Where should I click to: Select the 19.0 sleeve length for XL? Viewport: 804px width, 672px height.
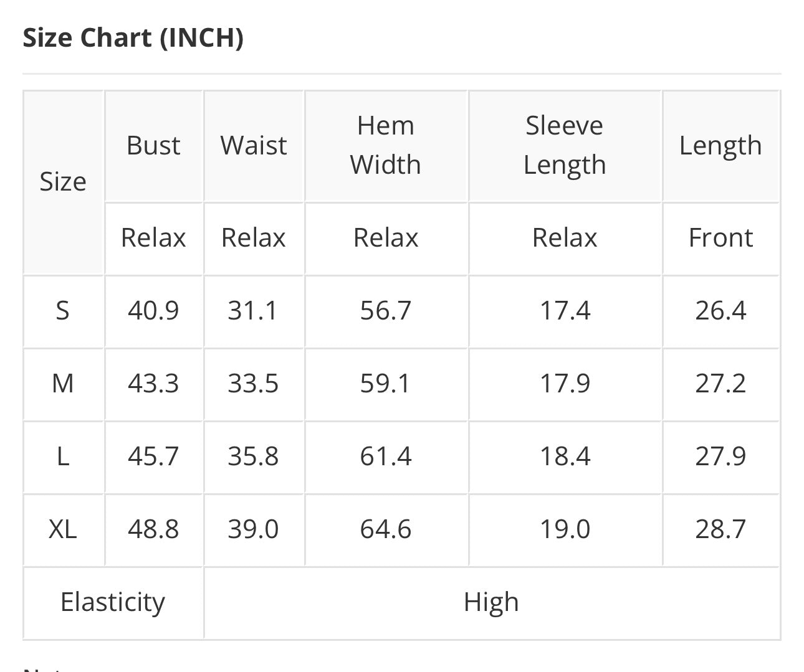tap(564, 529)
